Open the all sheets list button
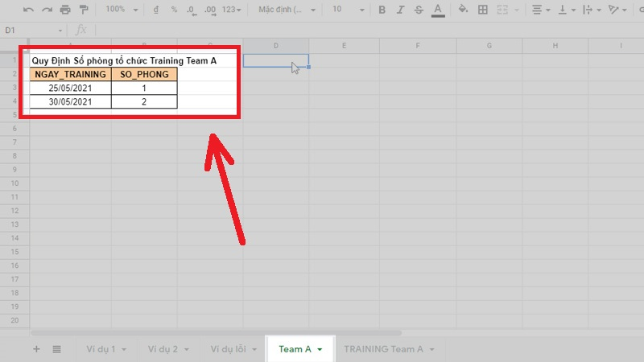 [x=57, y=349]
